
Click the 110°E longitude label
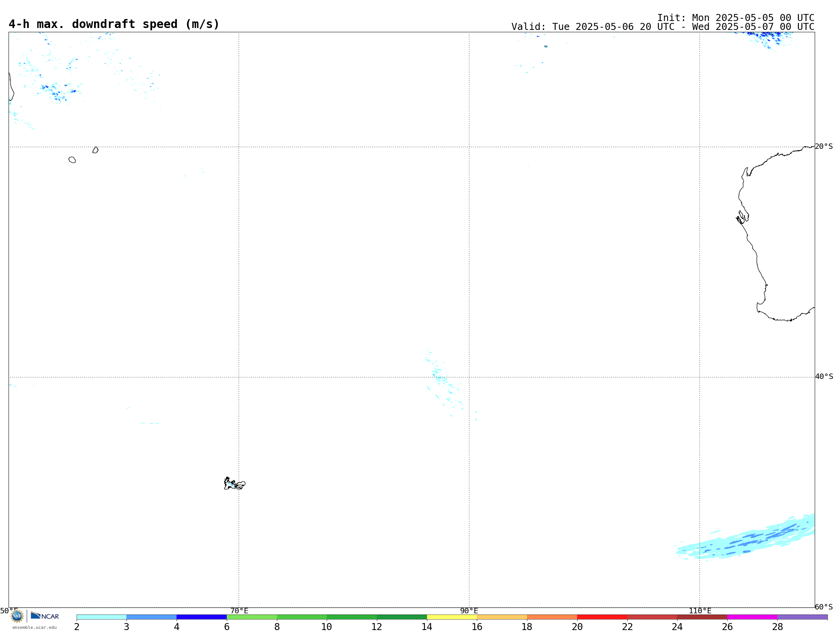coord(700,611)
